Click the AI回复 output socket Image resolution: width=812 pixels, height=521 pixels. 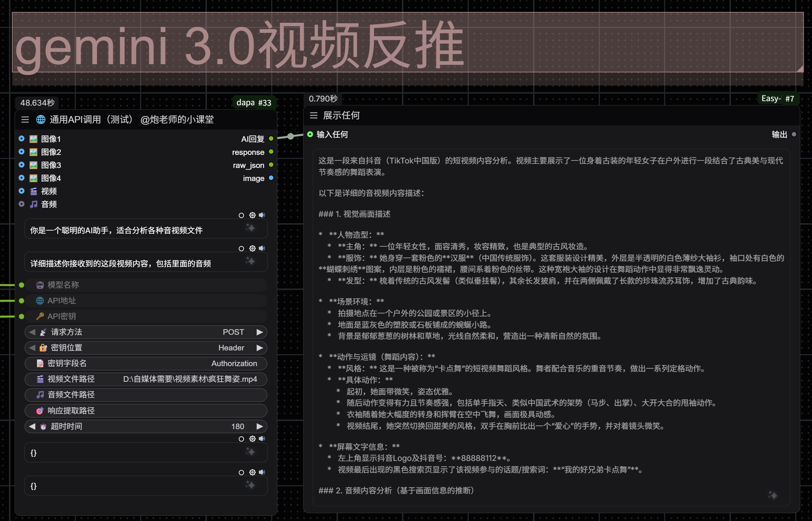(271, 138)
